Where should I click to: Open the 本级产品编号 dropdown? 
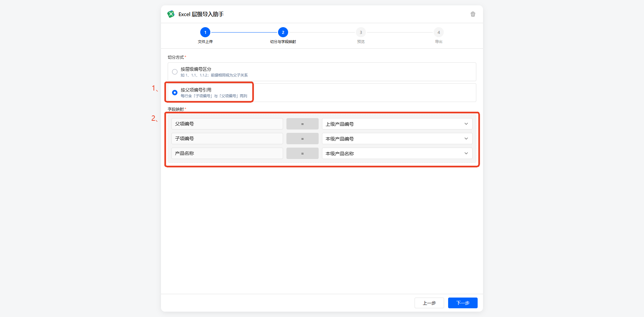(397, 139)
